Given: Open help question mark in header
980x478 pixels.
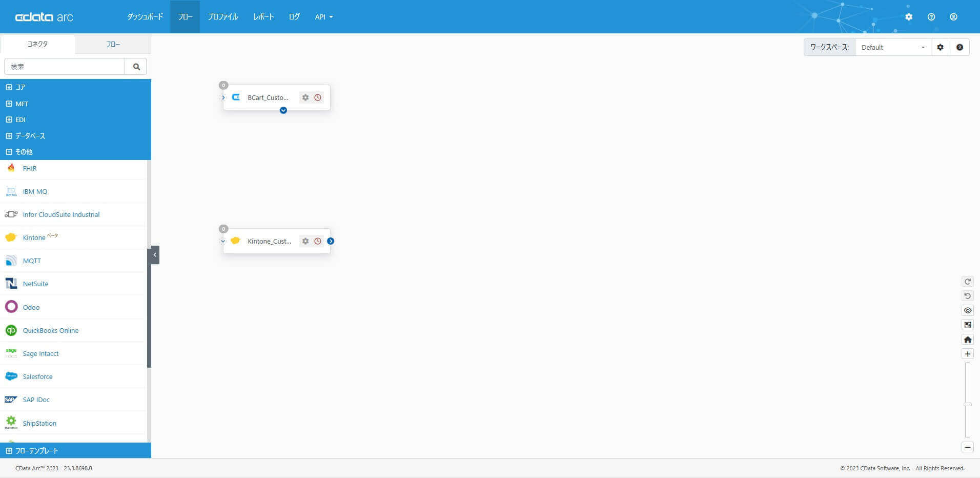Looking at the screenshot, I should [931, 17].
